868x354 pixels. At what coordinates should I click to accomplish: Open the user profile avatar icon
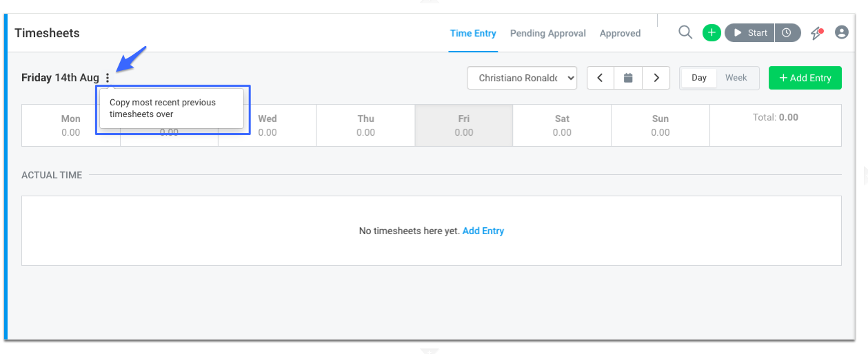coord(842,32)
